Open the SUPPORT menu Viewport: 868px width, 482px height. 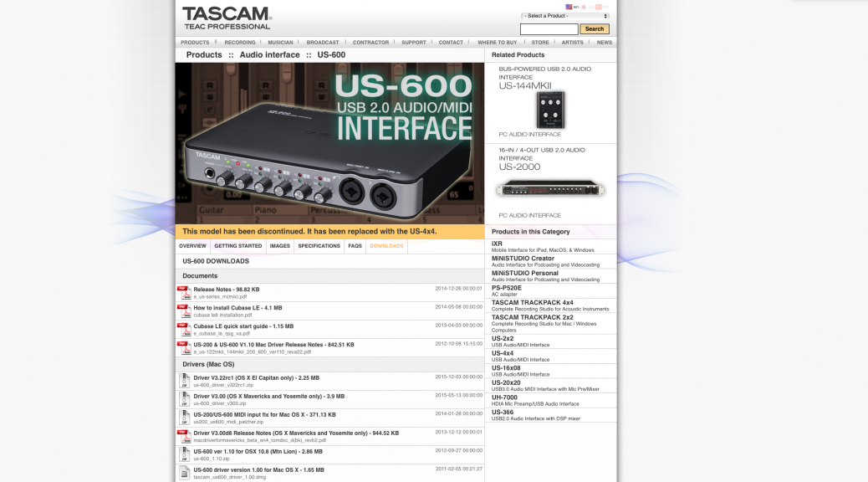point(414,42)
